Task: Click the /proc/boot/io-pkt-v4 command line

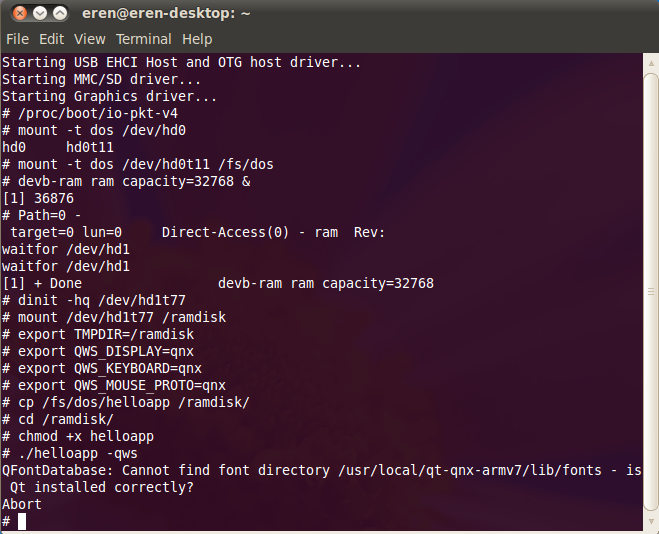Action: tap(96, 113)
